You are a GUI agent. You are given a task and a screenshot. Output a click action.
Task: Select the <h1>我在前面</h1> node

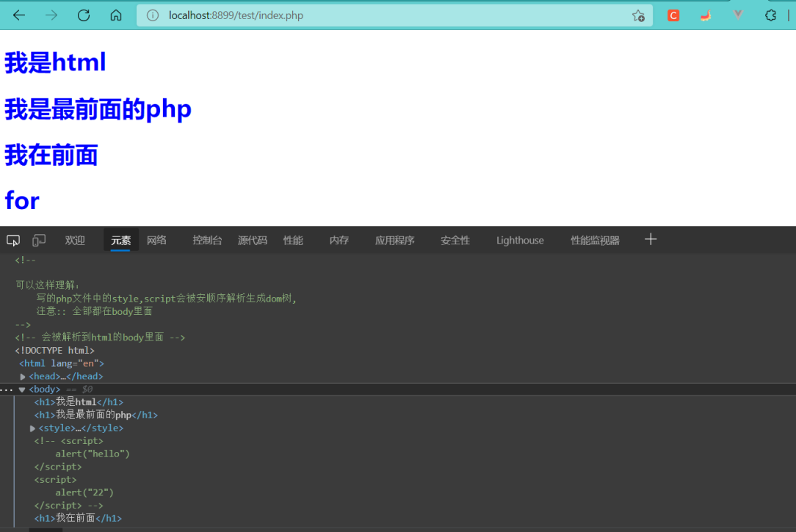pyautogui.click(x=78, y=518)
